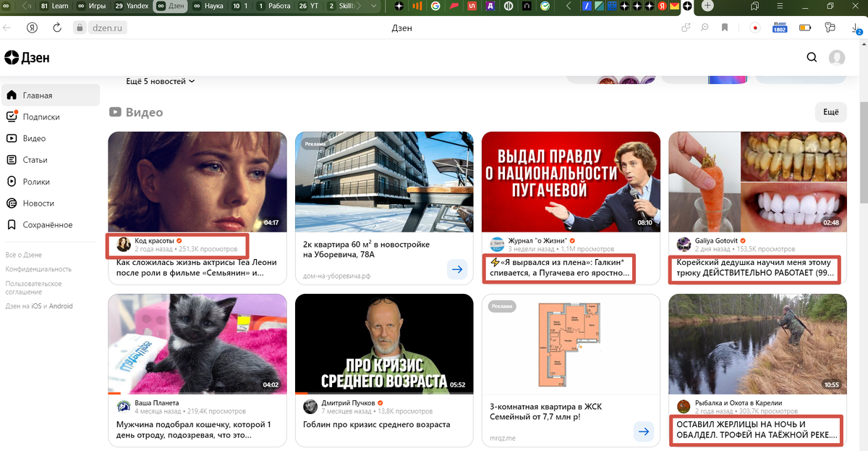Click the Ещё button beside Видео heading
The width and height of the screenshot is (868, 451).
click(x=830, y=112)
